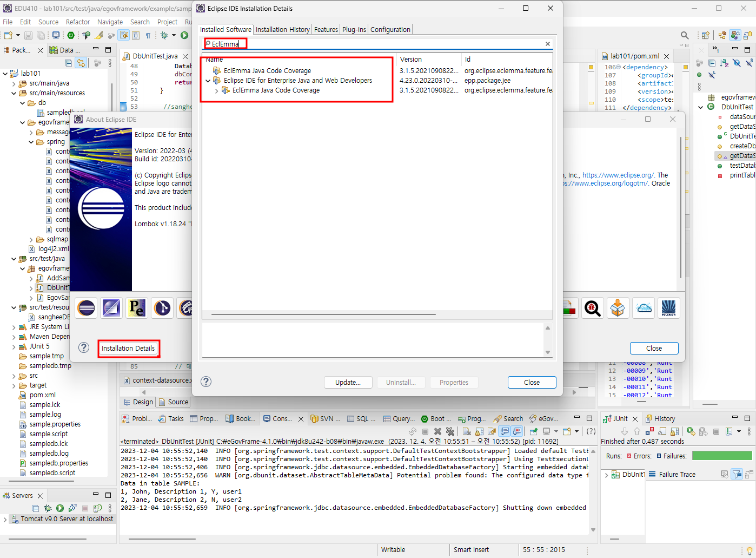Screen dimensions: 756x558
Task: Toggle Show Whitespace Characters pilcrow icon
Action: pyautogui.click(x=148, y=35)
